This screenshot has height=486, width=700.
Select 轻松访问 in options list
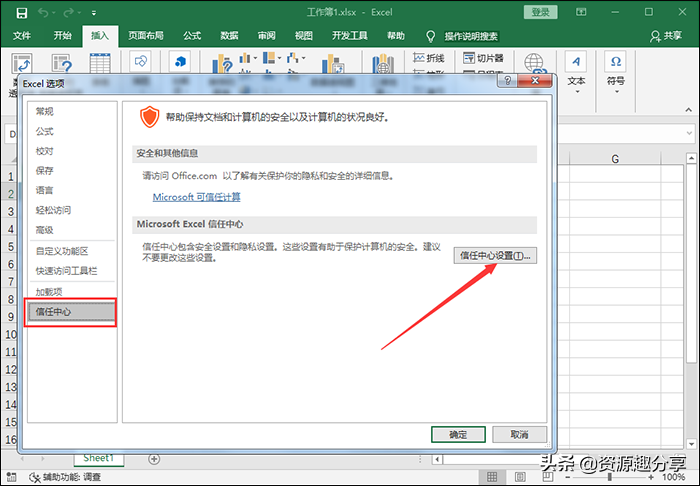tap(53, 210)
